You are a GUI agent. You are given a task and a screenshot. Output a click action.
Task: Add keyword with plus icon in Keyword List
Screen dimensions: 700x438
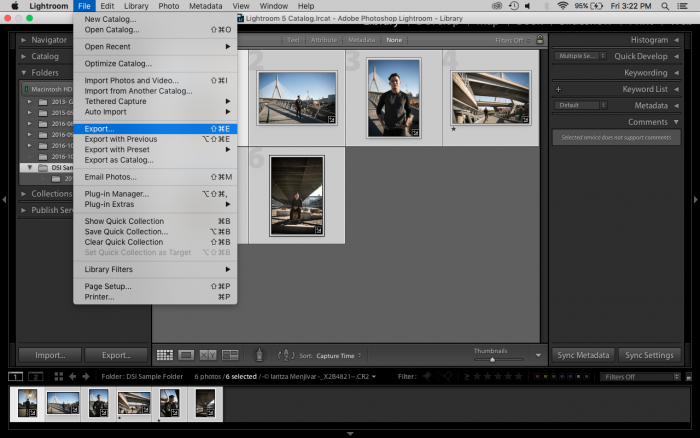click(558, 89)
